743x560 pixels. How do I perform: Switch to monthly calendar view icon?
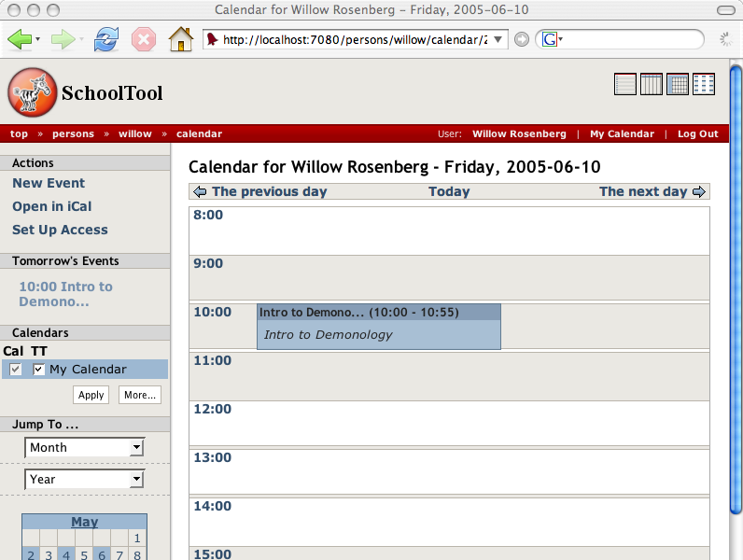click(678, 84)
